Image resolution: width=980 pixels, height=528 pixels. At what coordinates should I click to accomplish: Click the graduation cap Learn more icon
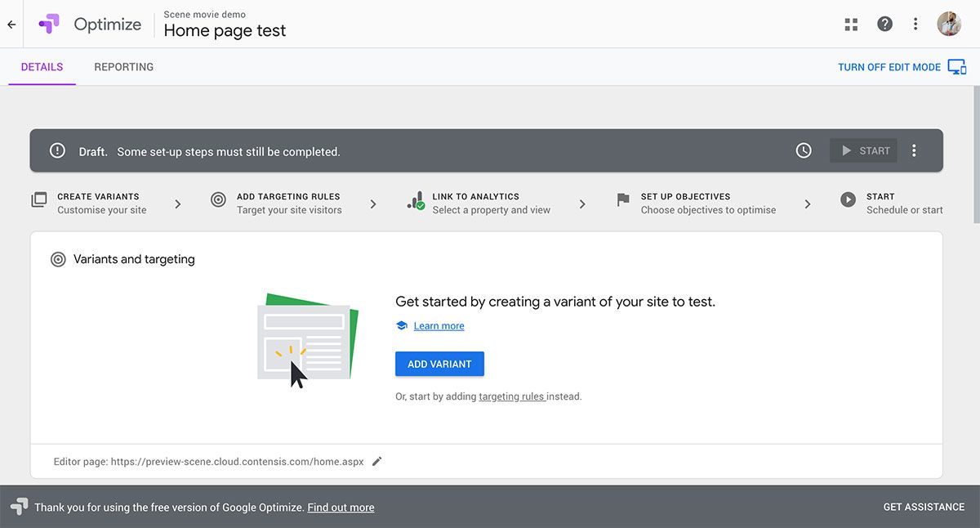coord(402,325)
